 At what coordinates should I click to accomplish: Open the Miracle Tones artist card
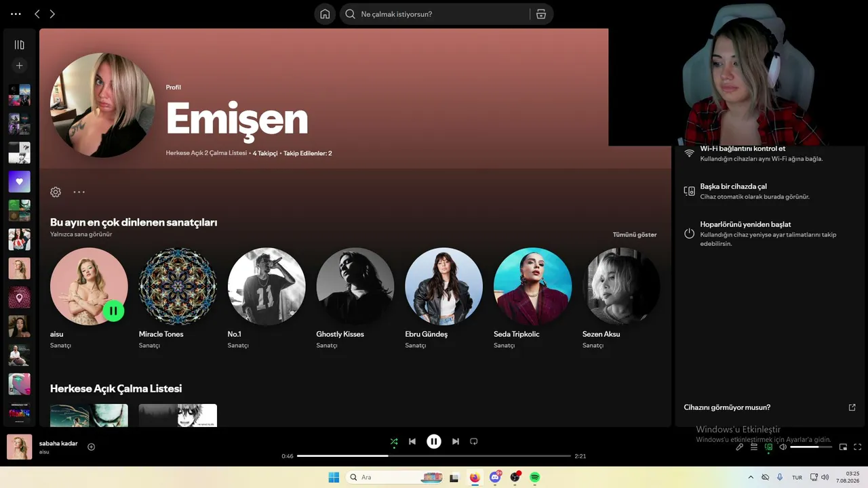[x=178, y=299]
